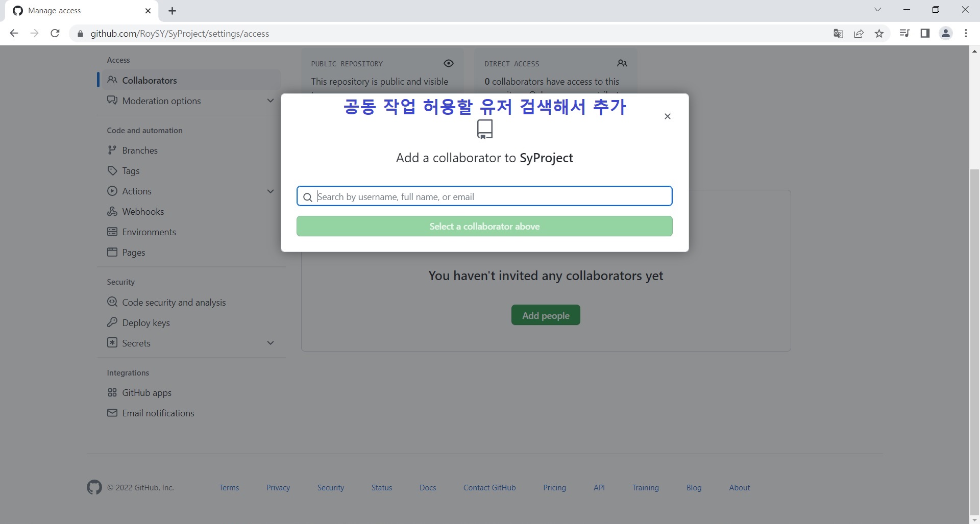Click the Deploy keys key icon
The height and width of the screenshot is (524, 980).
tap(112, 322)
